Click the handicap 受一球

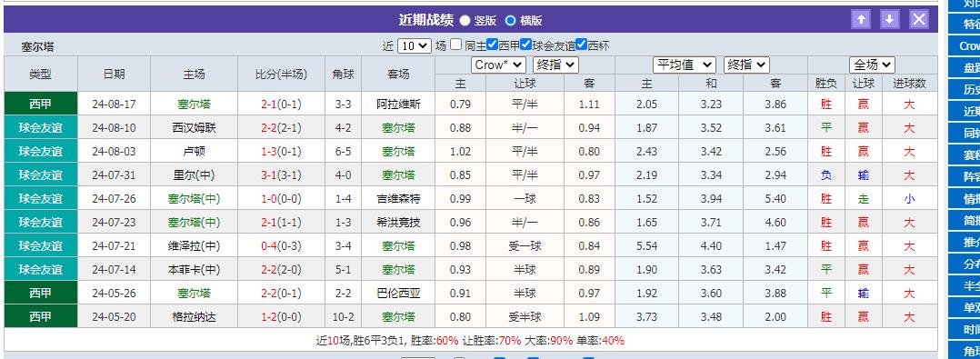pos(525,246)
